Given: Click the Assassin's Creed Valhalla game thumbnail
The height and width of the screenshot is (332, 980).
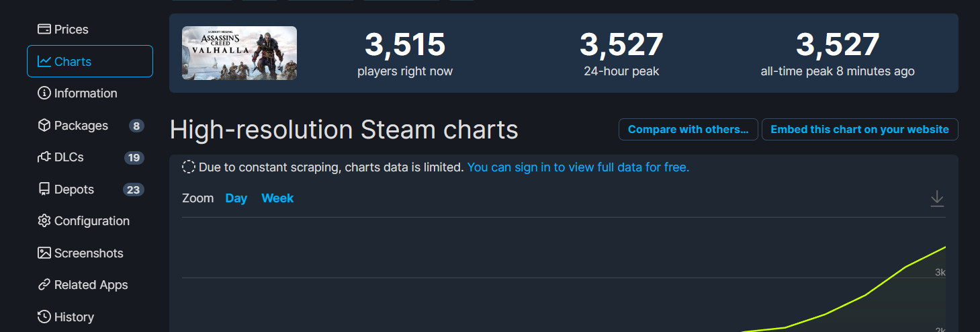Looking at the screenshot, I should click(239, 53).
